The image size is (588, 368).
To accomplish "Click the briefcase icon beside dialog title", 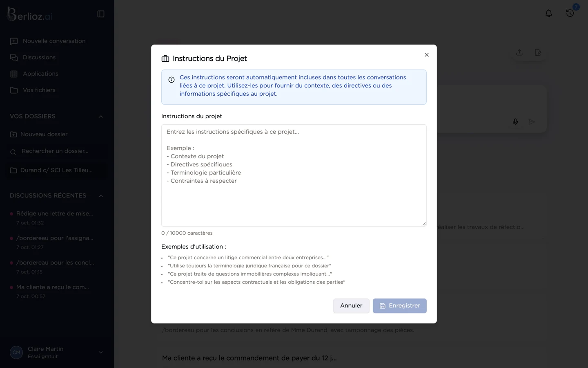I will tap(165, 59).
